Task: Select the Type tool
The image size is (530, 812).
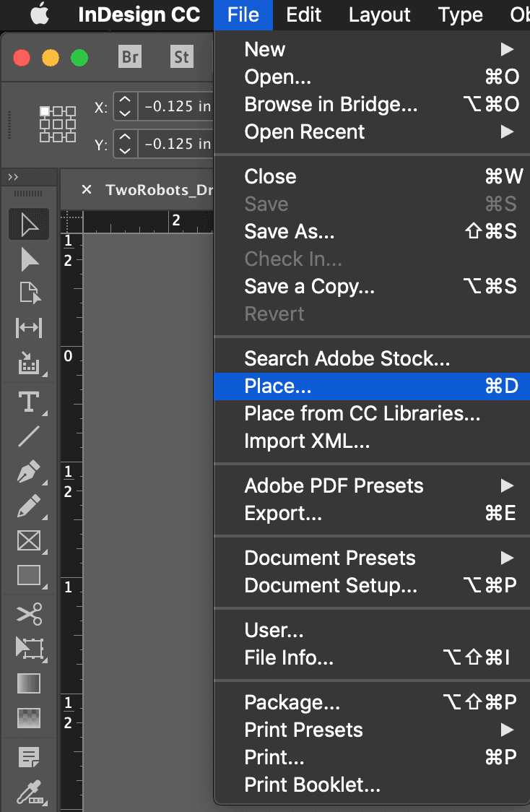Action: click(x=29, y=402)
